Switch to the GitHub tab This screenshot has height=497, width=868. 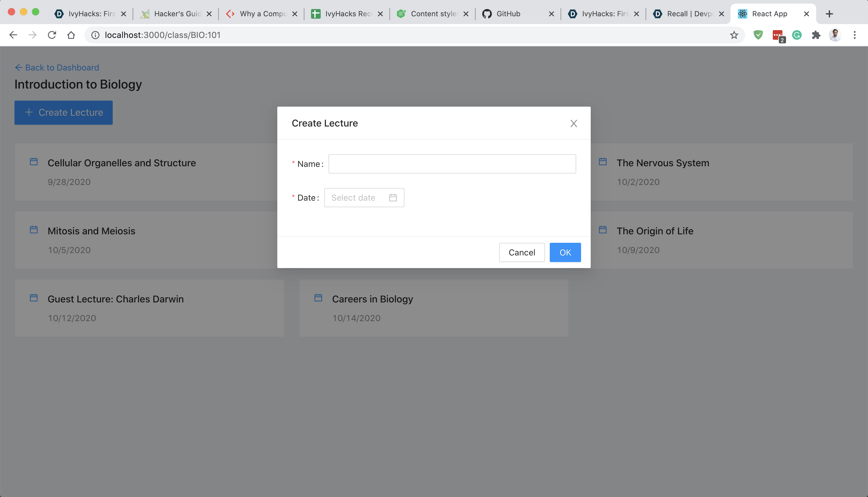click(508, 14)
